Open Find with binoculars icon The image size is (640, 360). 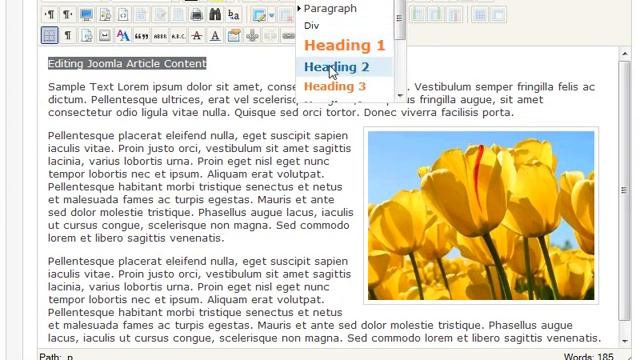tap(215, 15)
